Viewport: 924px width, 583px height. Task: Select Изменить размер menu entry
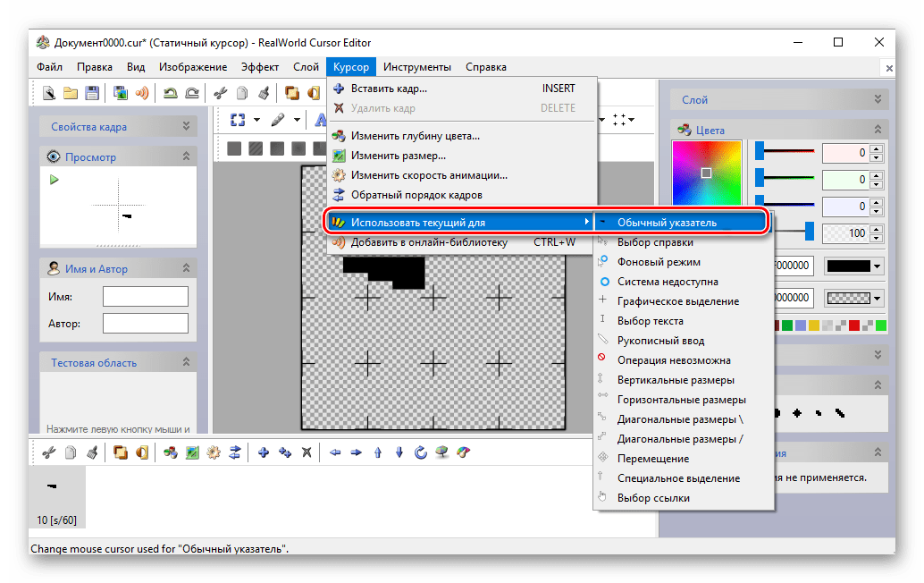(398, 156)
